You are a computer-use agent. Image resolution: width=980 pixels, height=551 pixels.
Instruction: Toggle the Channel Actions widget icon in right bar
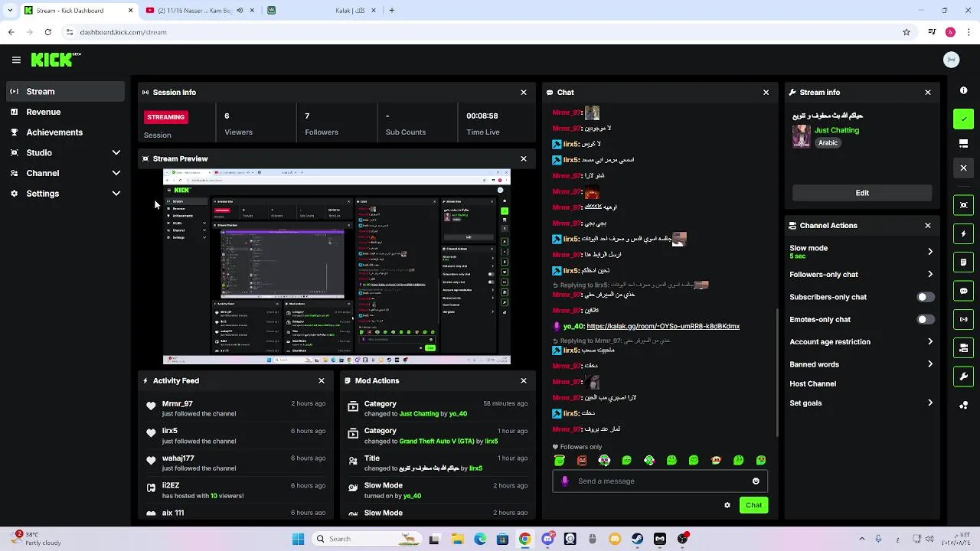963,348
